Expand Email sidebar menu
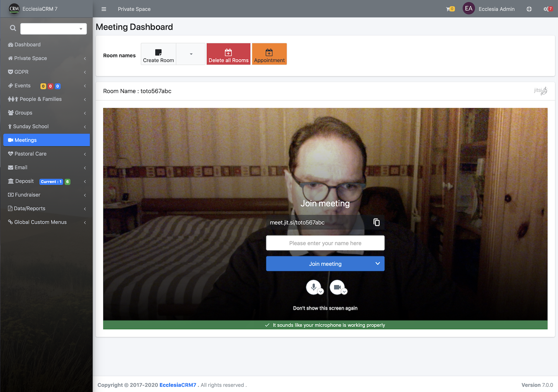This screenshot has height=392, width=558. click(47, 167)
